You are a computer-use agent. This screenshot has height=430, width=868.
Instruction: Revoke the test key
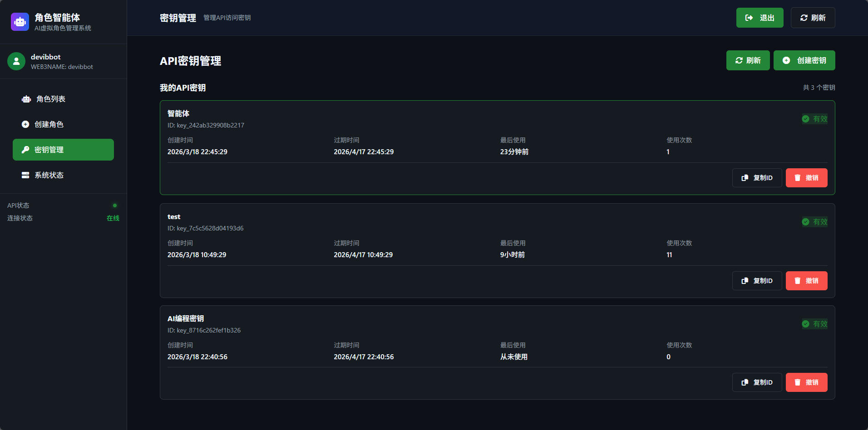coord(806,281)
